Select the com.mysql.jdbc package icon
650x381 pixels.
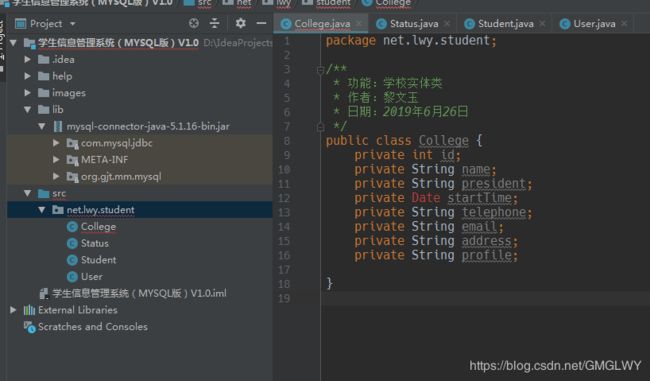(72, 143)
